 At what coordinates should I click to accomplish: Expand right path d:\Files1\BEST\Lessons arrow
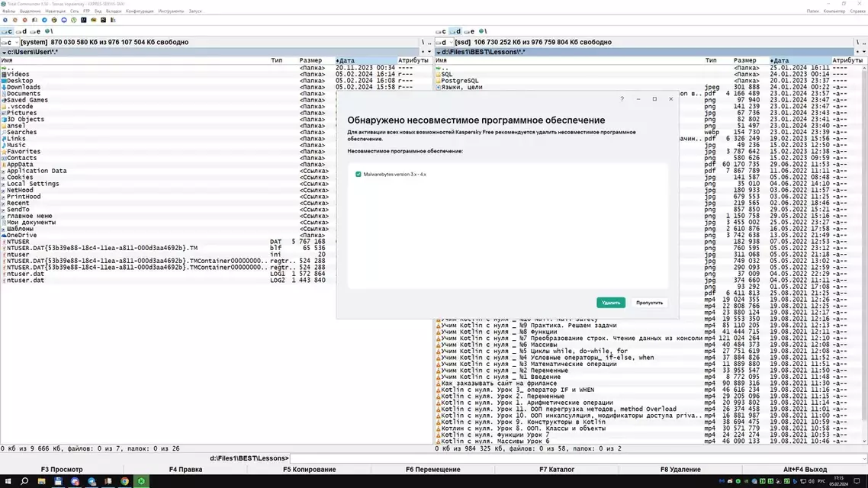tap(439, 53)
